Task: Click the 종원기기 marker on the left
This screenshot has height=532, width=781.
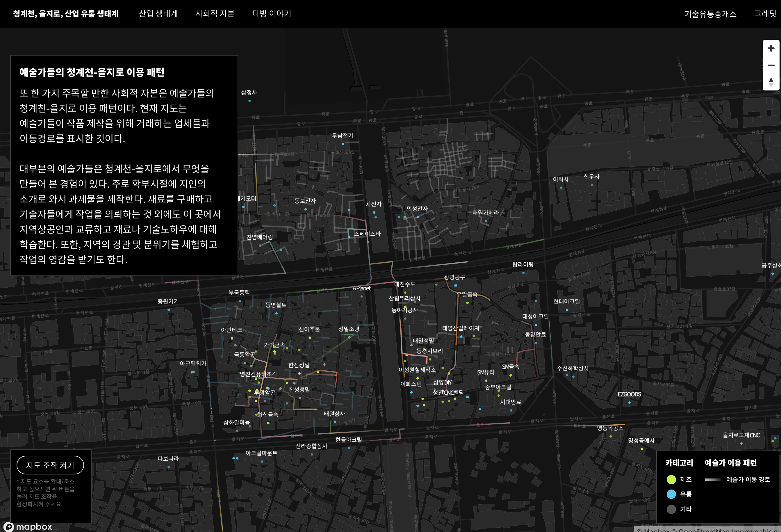Action: [169, 310]
